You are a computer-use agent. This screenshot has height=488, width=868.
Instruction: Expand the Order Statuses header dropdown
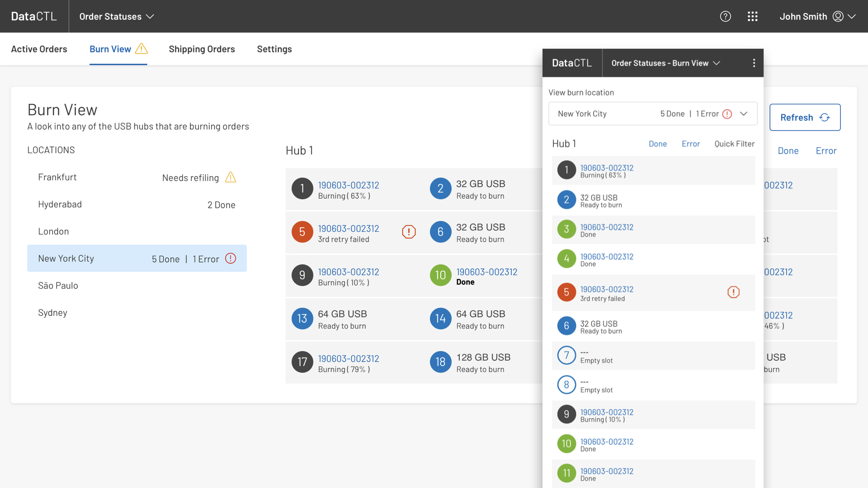pos(117,16)
